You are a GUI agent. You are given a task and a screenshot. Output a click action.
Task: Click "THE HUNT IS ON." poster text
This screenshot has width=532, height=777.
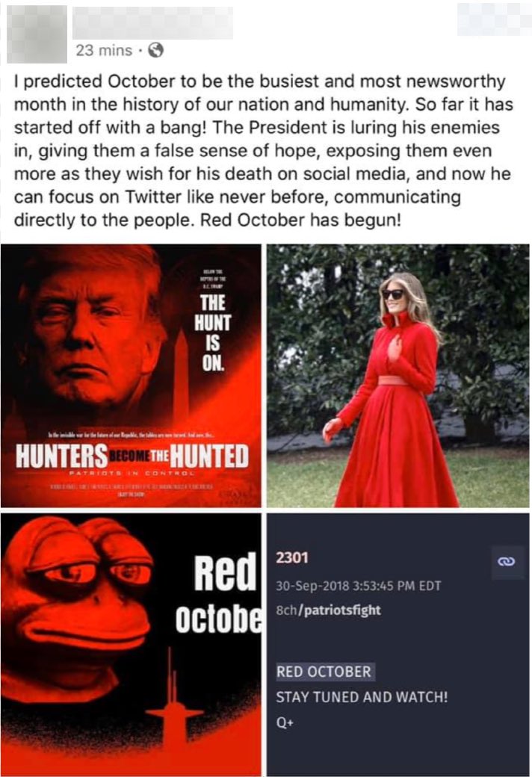[212, 333]
